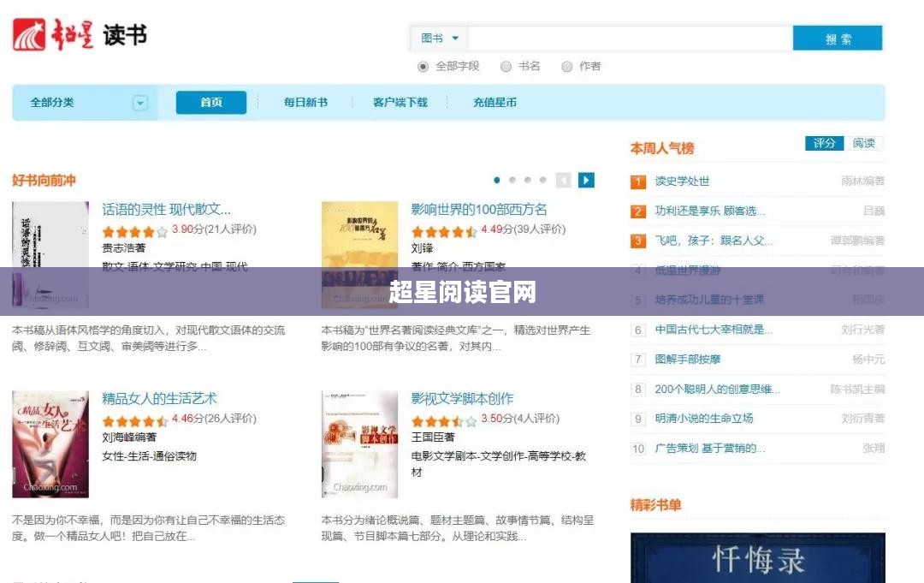
Task: Click the Chaoxing 读书 logo
Action: tap(80, 34)
